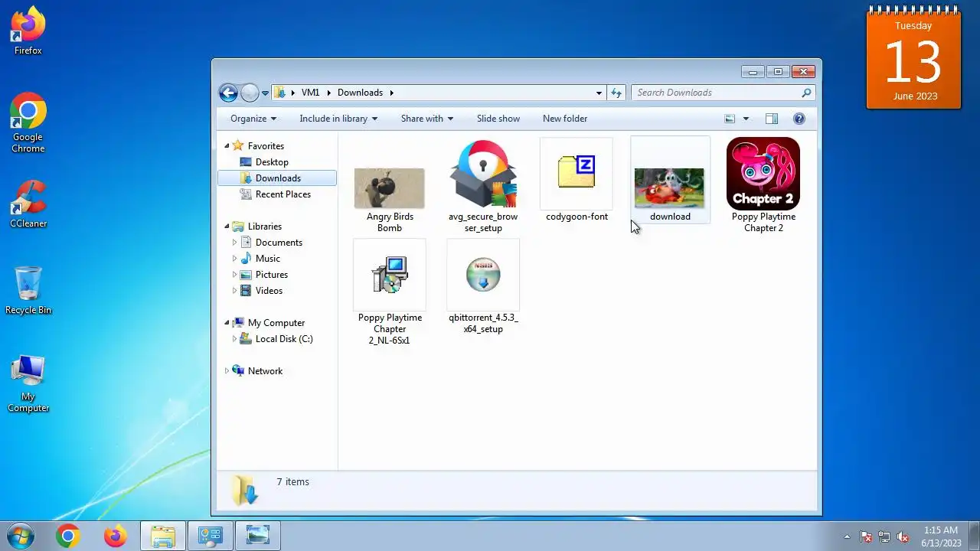Screen dimensions: 980x551
Task: Click the search magnifier icon
Action: tap(806, 93)
